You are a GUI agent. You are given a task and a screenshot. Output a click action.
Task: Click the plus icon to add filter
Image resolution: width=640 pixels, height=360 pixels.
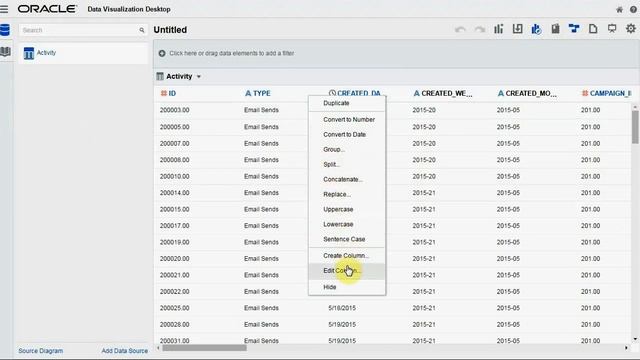click(162, 53)
